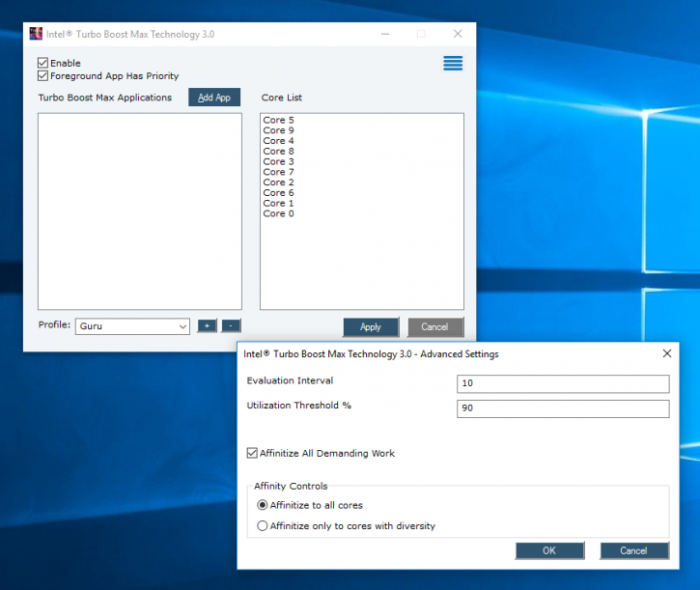Select Core 2 in Core List
The height and width of the screenshot is (590, 700).
(278, 183)
